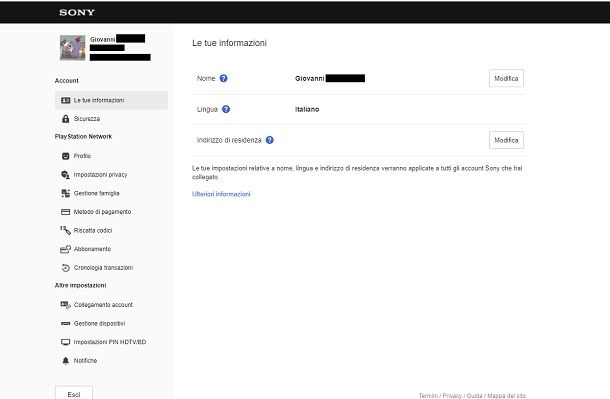Click the Altre impostazioni section heading
This screenshot has width=610, height=399.
[x=81, y=285]
